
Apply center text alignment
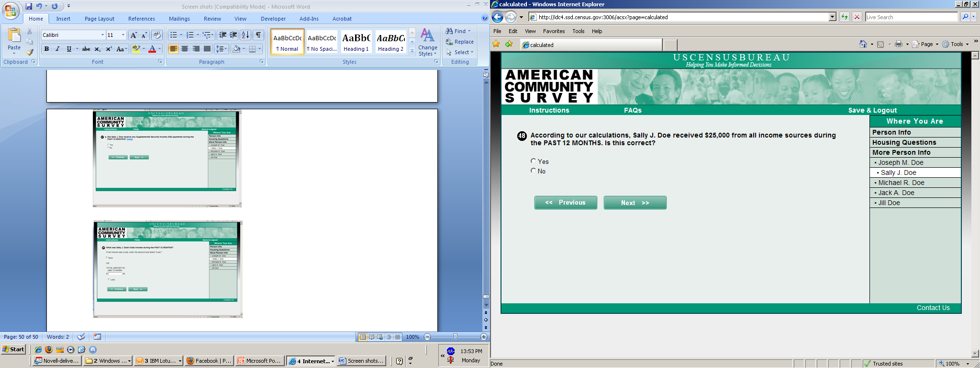point(185,49)
